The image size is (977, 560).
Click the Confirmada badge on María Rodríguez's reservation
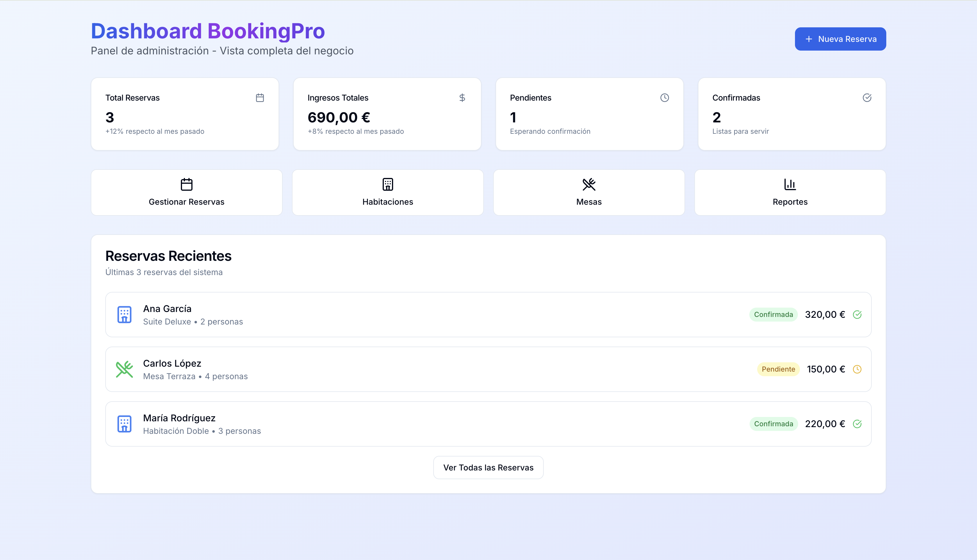tap(773, 423)
